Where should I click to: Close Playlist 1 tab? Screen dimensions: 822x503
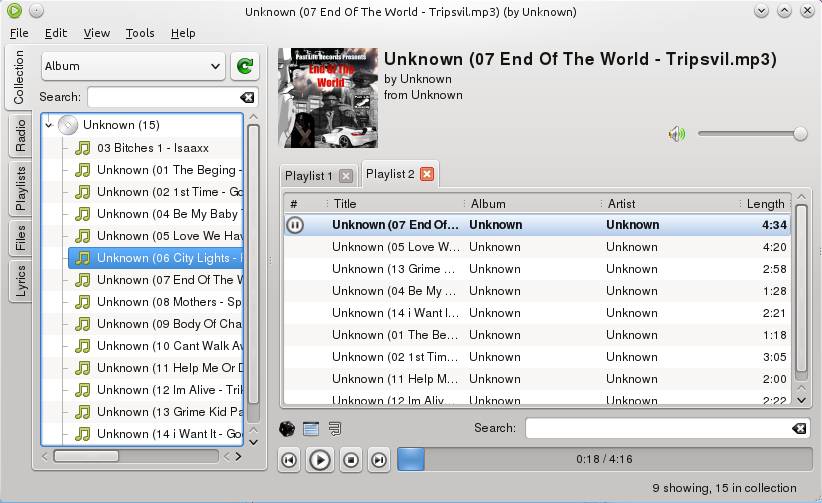click(x=345, y=176)
